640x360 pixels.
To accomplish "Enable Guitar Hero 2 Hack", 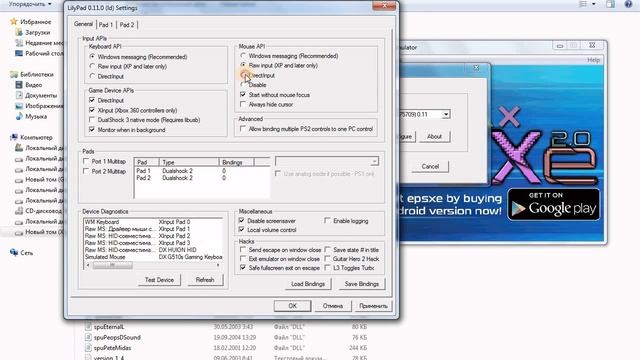I will click(x=327, y=259).
